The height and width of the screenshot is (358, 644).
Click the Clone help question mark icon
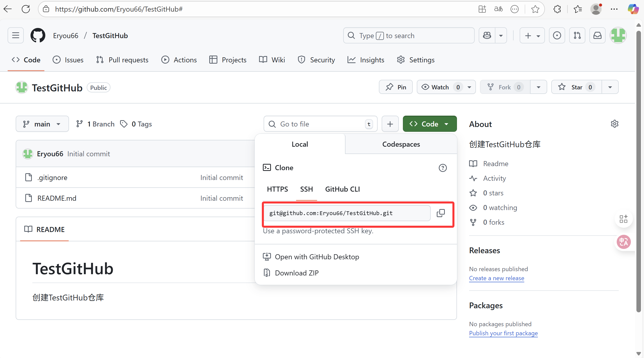coord(443,168)
